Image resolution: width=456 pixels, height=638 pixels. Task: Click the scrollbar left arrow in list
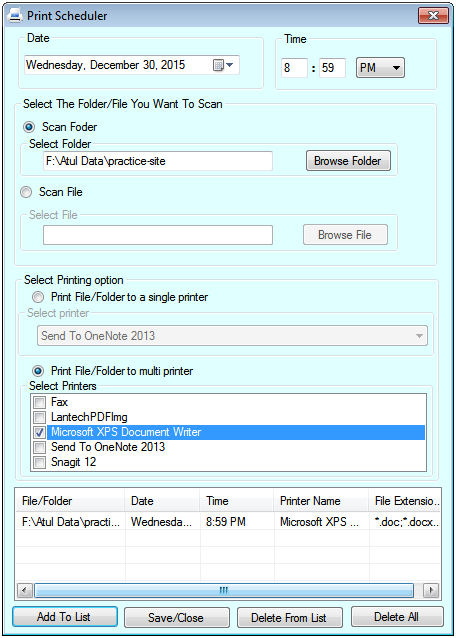25,590
